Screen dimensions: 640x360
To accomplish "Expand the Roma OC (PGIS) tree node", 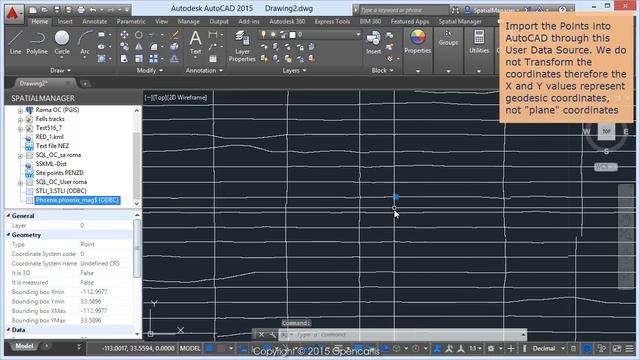I will (20, 110).
